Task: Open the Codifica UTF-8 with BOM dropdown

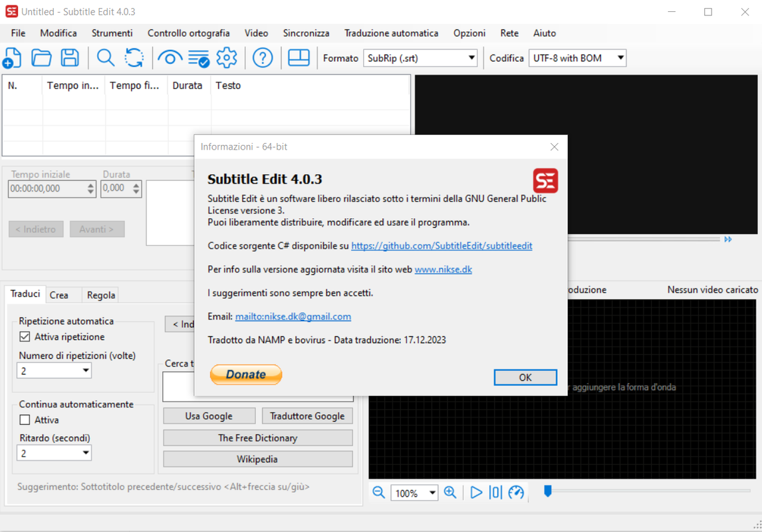Action: click(577, 59)
